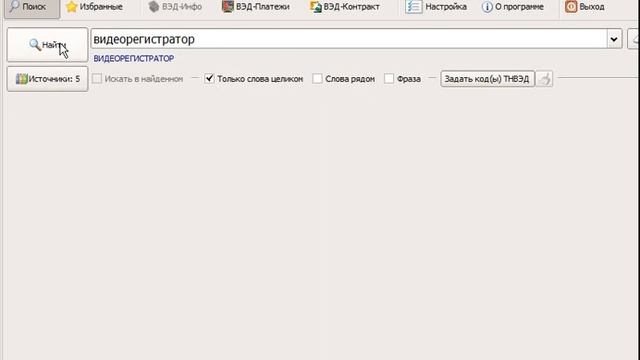Click the Источники: 5 button
Screen dimensions: 640x360
point(47,79)
